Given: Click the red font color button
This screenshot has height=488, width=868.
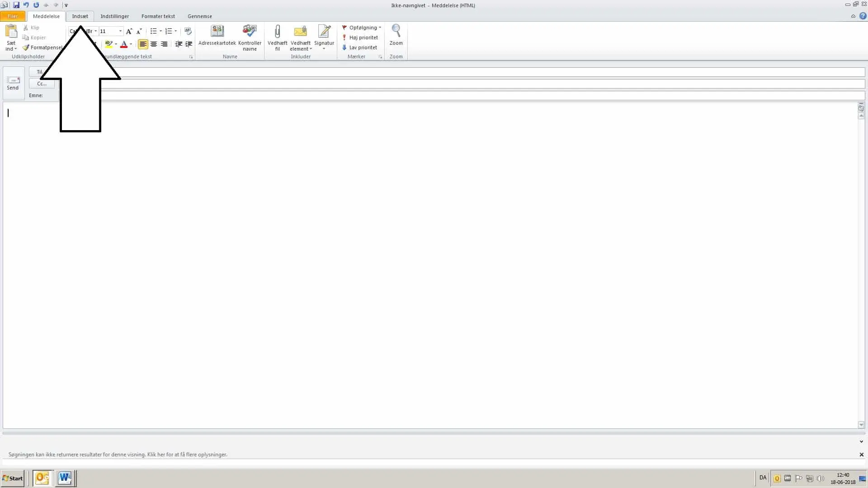Looking at the screenshot, I should (123, 44).
